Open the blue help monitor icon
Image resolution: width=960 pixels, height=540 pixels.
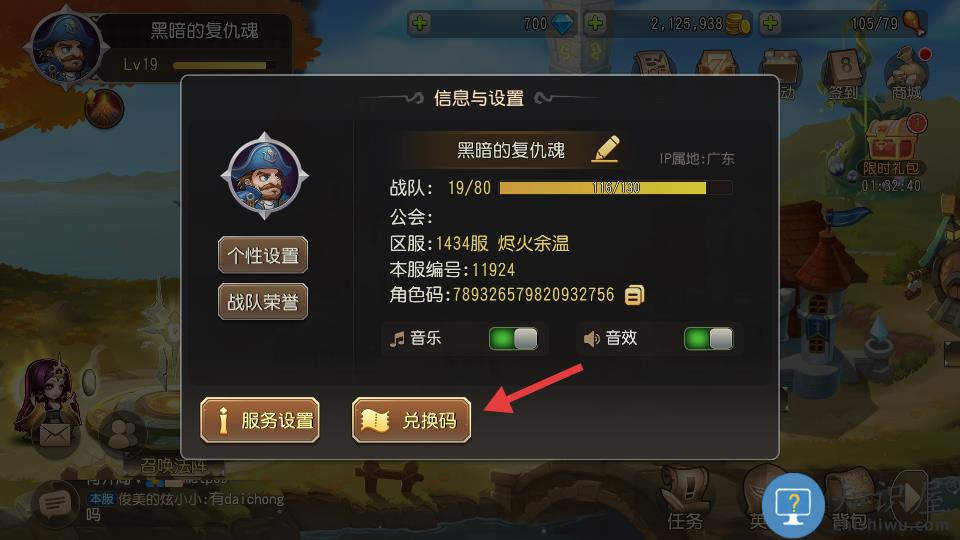click(x=793, y=506)
